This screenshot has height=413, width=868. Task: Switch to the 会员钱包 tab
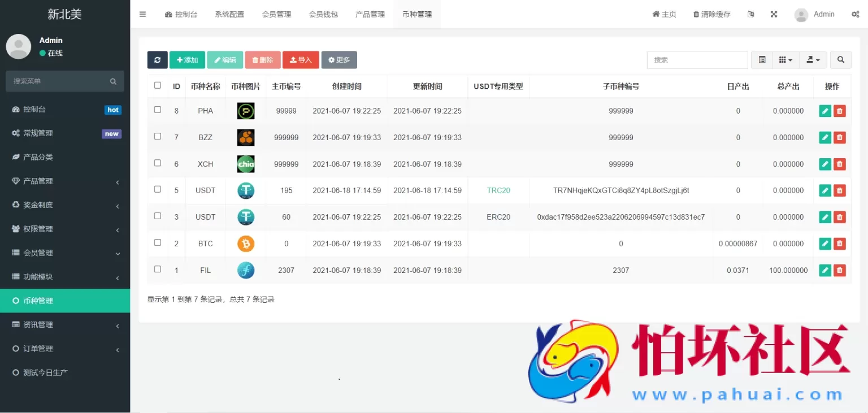tap(323, 14)
